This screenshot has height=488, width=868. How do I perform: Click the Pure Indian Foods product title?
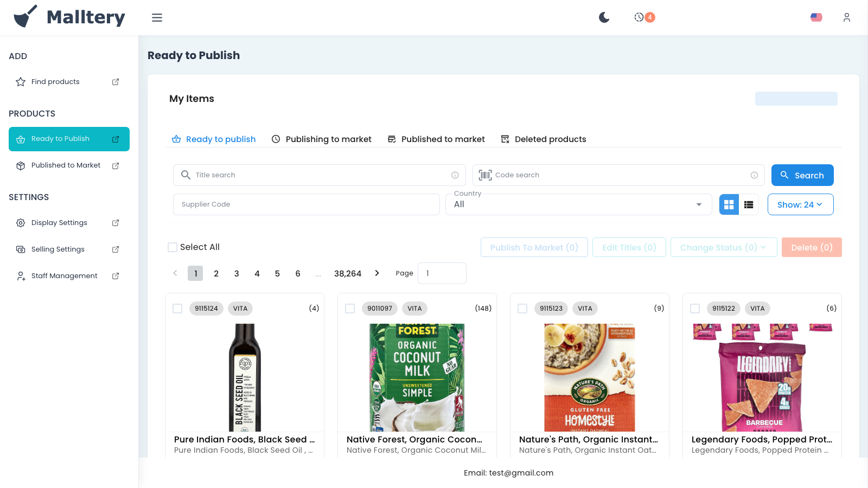(245, 440)
